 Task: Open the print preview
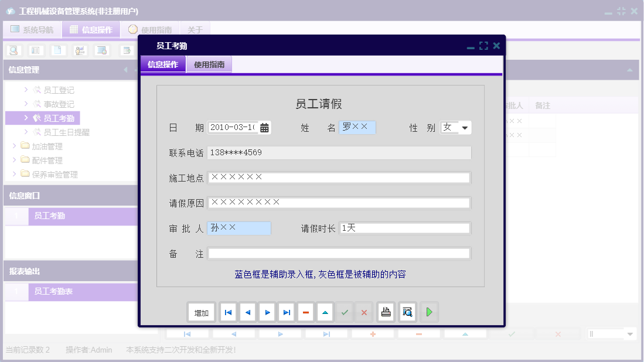point(406,312)
